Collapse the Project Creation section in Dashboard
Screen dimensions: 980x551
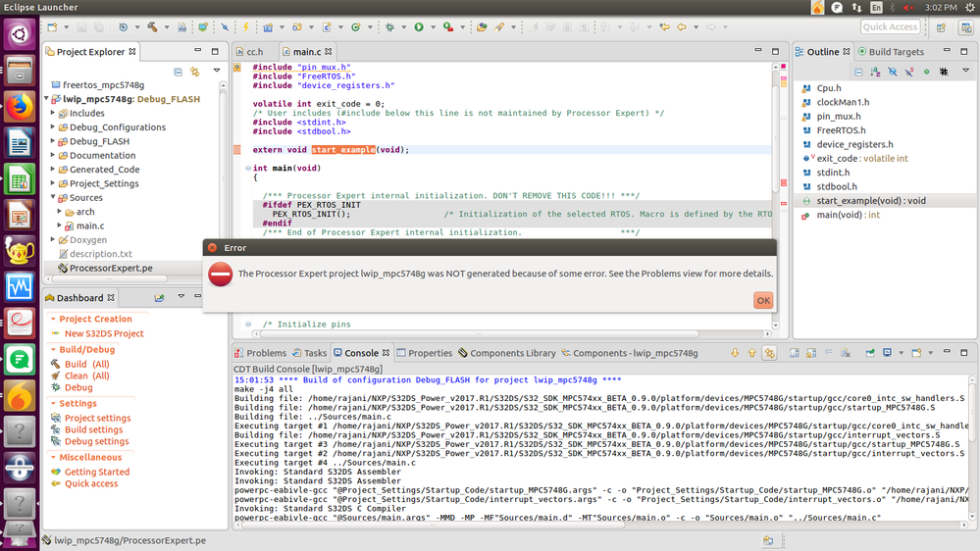(x=53, y=319)
